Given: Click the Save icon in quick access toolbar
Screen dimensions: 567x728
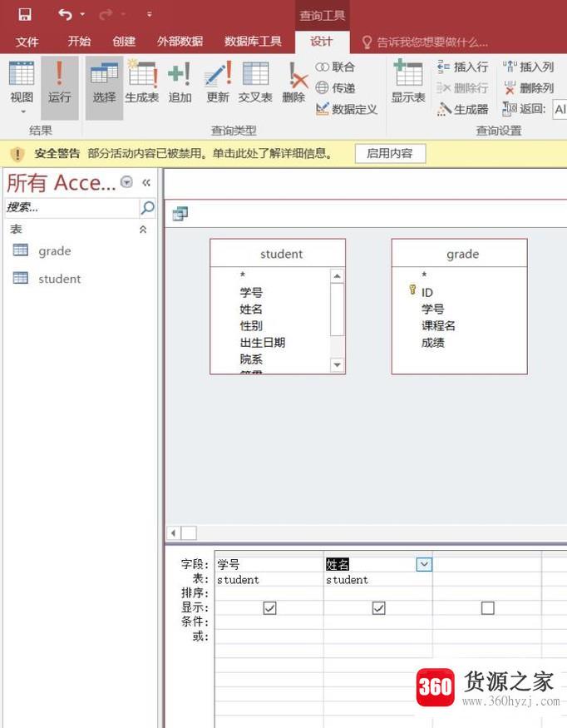Looking at the screenshot, I should [25, 14].
